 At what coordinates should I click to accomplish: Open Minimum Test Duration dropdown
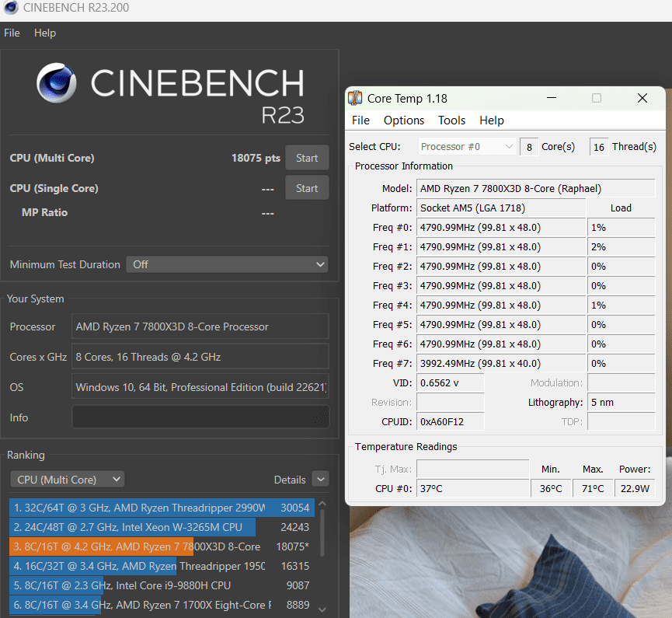tap(227, 264)
